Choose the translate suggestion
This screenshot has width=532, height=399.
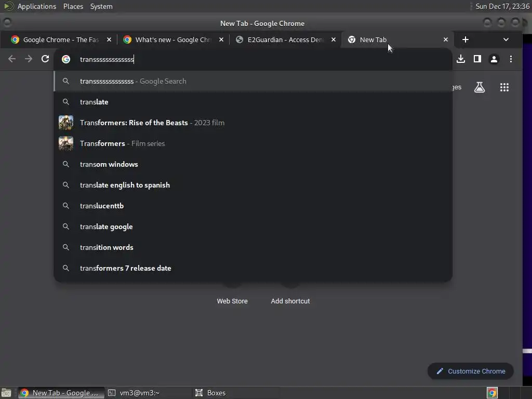253,102
